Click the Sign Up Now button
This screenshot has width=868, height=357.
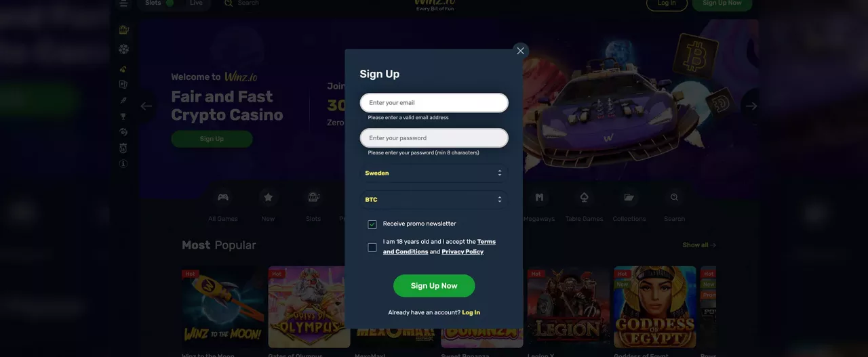434,286
